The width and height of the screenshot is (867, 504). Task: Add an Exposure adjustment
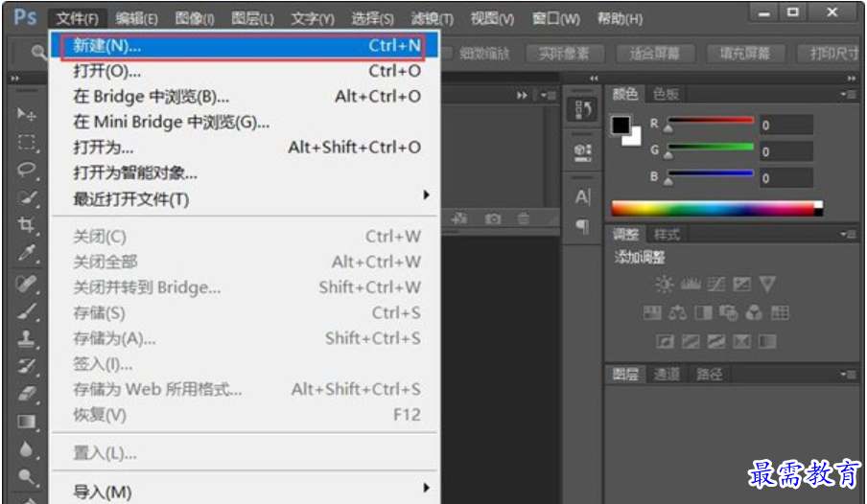pos(741,285)
